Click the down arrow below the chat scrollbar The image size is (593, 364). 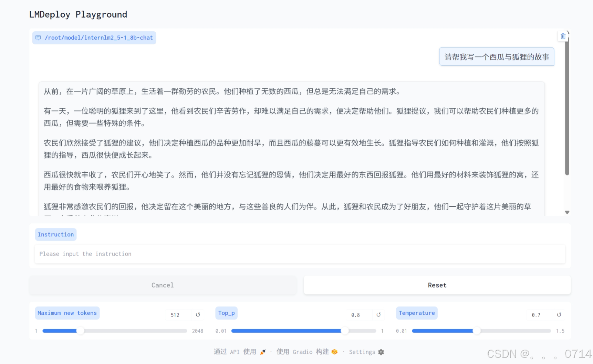pyautogui.click(x=567, y=212)
